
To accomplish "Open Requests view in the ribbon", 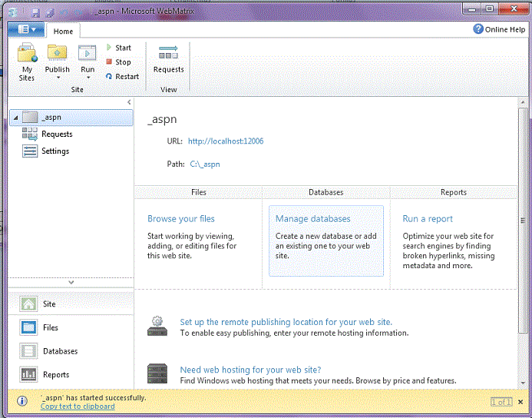I will pos(168,59).
